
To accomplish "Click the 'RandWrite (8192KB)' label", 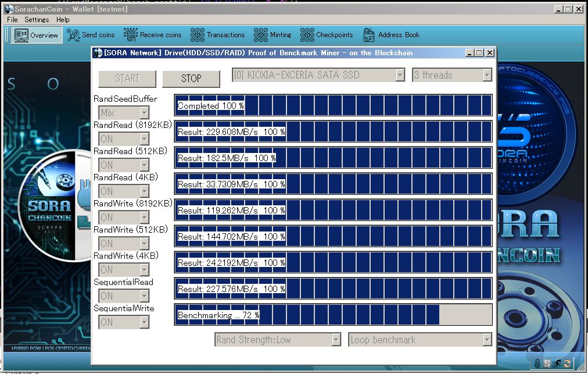I will click(x=132, y=204).
